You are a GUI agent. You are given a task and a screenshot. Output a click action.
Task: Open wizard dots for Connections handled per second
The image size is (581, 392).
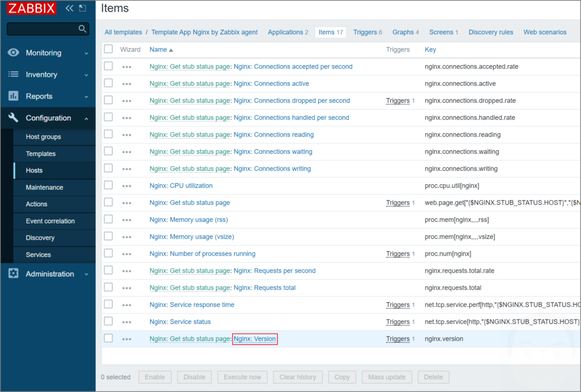coord(127,118)
